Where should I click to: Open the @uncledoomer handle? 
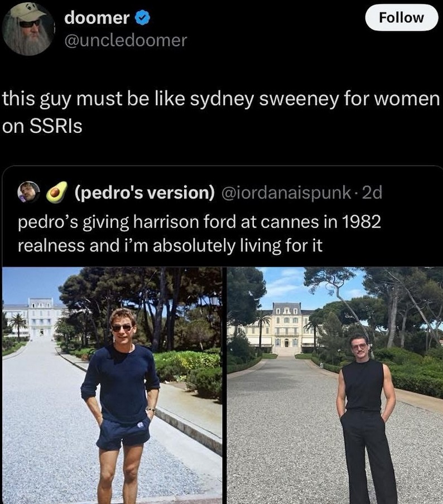(x=126, y=41)
